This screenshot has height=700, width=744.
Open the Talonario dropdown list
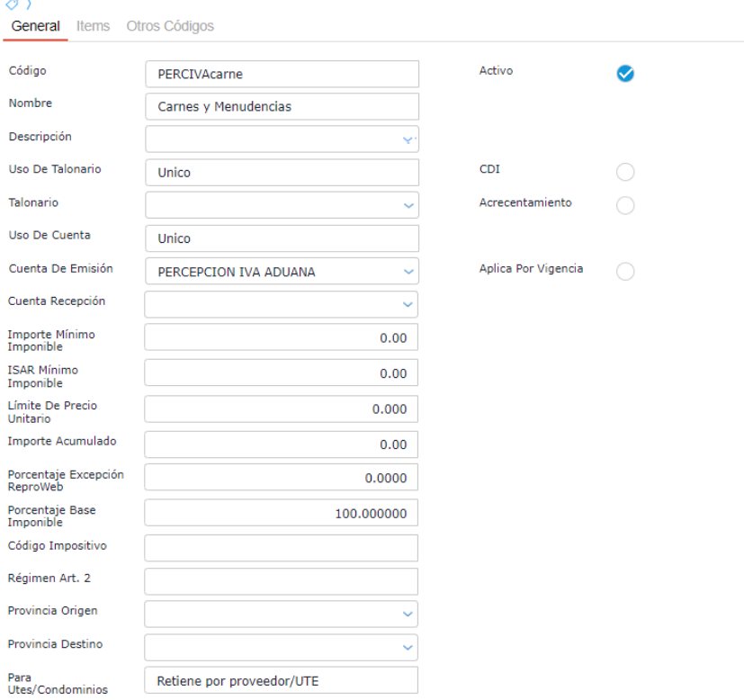coord(408,205)
